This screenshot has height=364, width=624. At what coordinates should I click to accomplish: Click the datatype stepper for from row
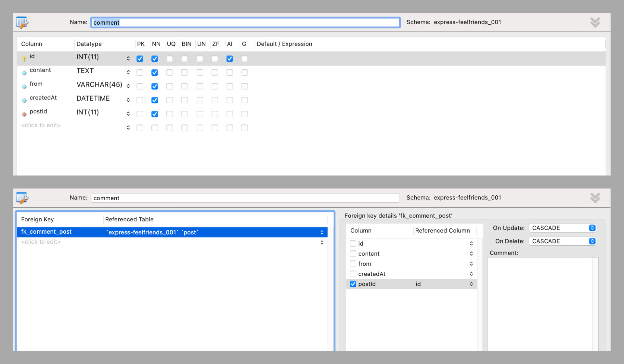point(129,85)
